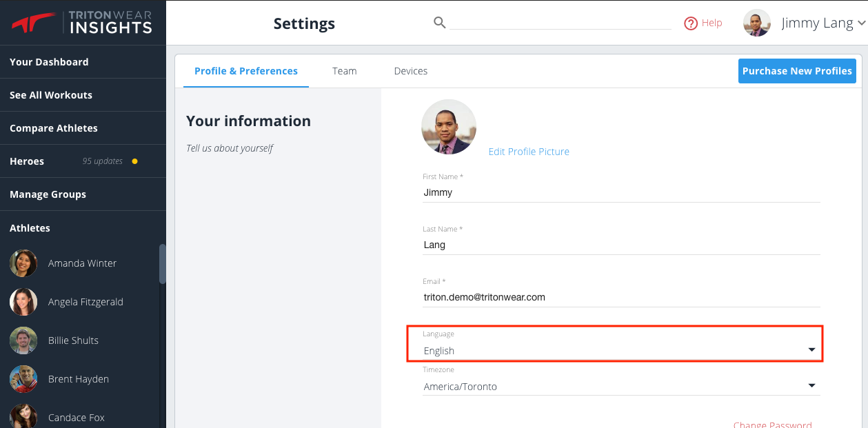Viewport: 868px width, 428px height.
Task: Click the 95 updates label
Action: pyautogui.click(x=103, y=161)
